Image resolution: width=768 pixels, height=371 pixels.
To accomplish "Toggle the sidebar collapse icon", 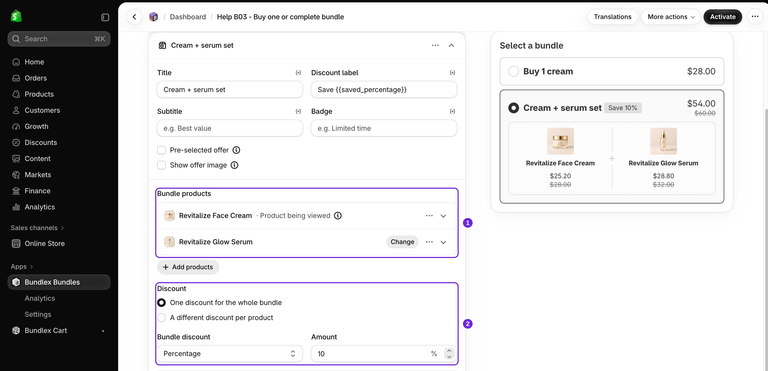I will point(105,17).
